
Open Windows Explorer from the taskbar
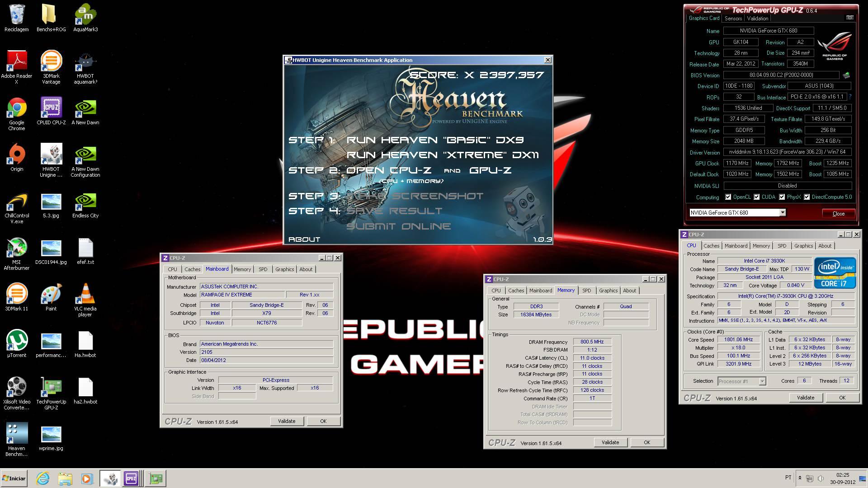pyautogui.click(x=65, y=478)
